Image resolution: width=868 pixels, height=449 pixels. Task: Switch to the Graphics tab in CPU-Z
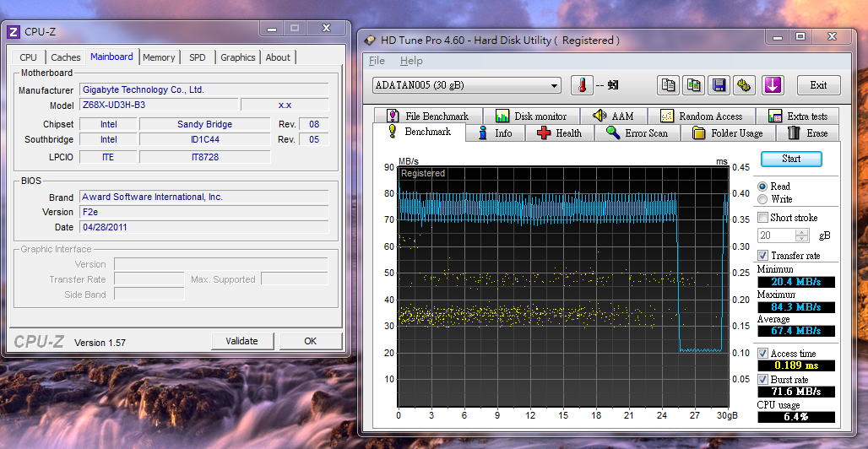pos(238,57)
